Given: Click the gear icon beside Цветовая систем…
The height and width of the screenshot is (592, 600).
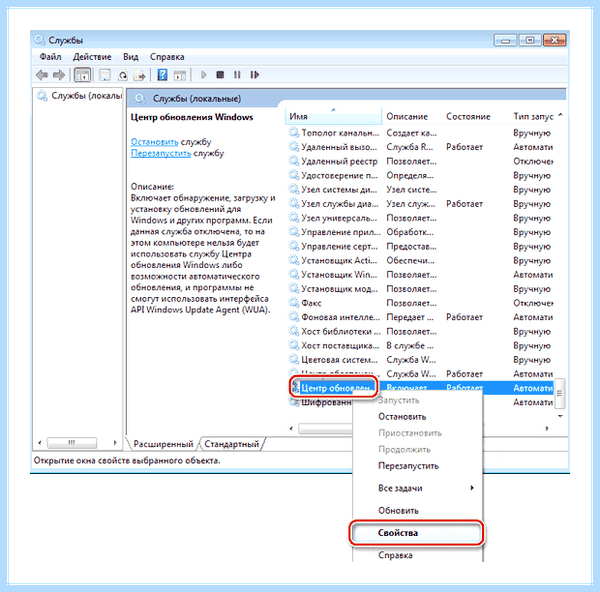Looking at the screenshot, I should pyautogui.click(x=294, y=359).
